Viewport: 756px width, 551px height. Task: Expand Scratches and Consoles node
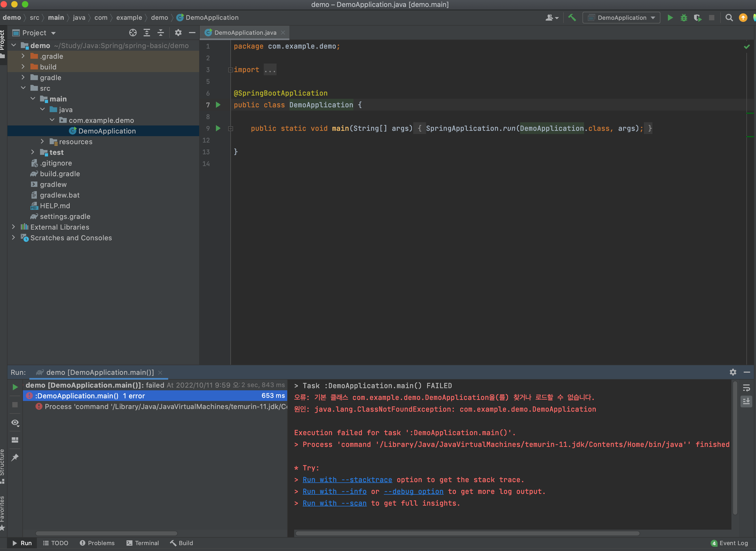[x=13, y=238]
